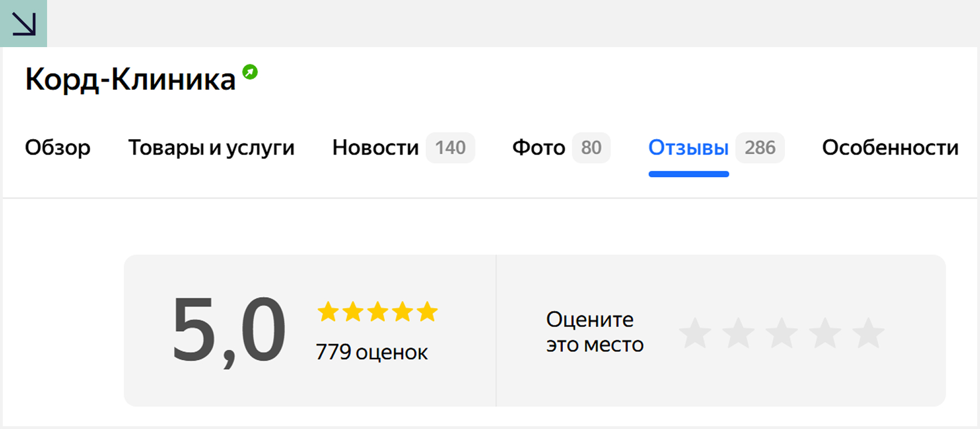The width and height of the screenshot is (980, 429).
Task: Click the yellow five-star rating display
Action: coord(377,312)
